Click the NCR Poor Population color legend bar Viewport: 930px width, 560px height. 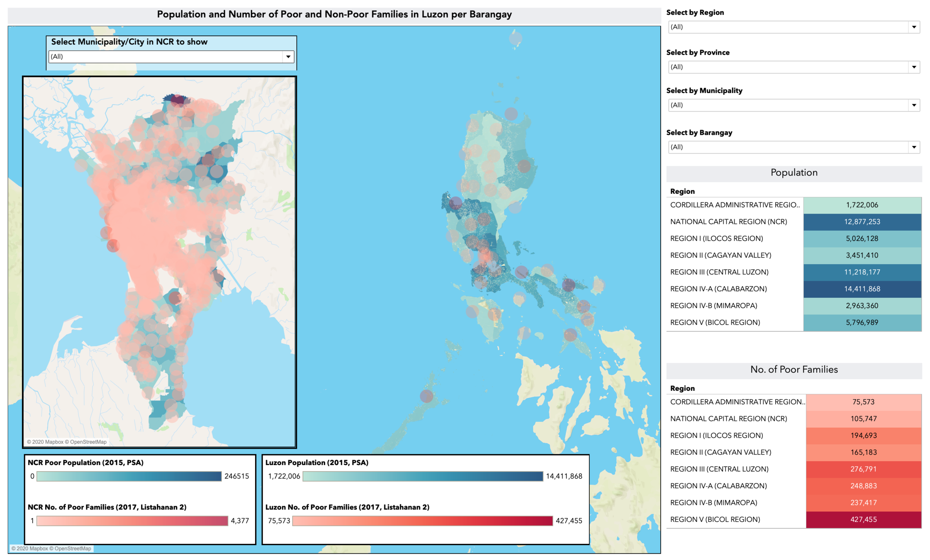click(129, 476)
